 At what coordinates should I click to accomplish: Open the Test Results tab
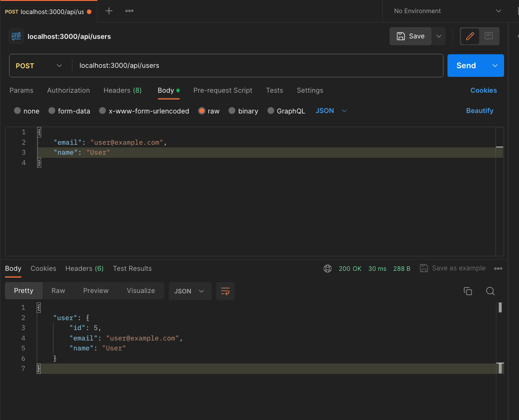point(133,269)
